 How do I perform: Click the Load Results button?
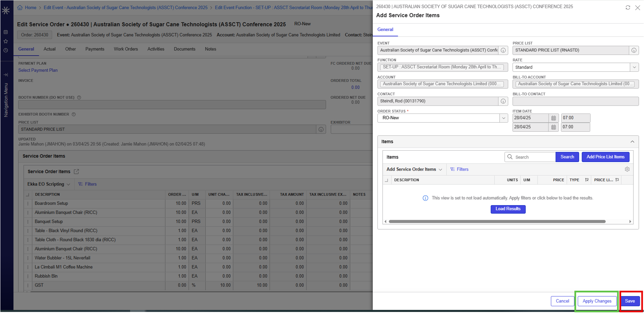508,209
